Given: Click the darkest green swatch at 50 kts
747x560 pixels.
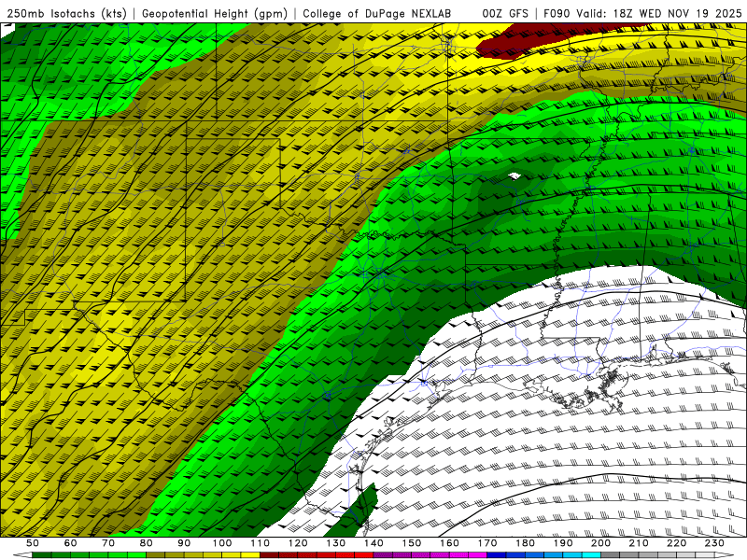Looking at the screenshot, I should [41, 555].
